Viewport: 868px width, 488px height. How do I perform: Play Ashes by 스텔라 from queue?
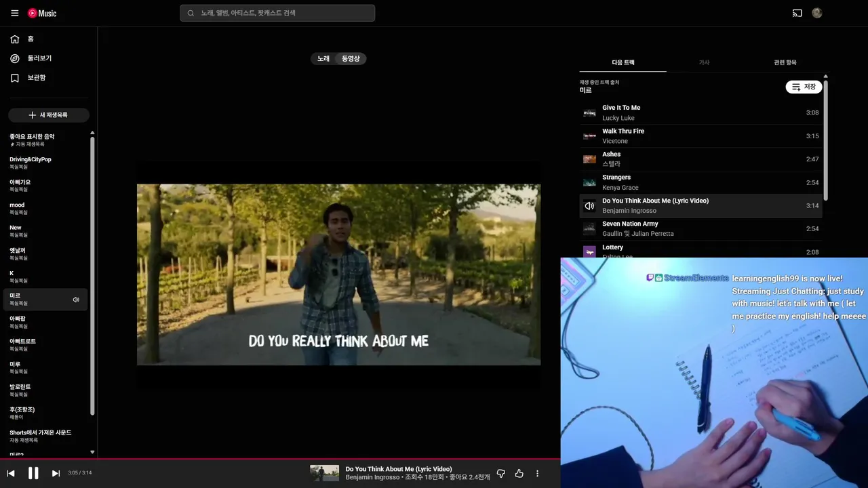click(x=701, y=159)
